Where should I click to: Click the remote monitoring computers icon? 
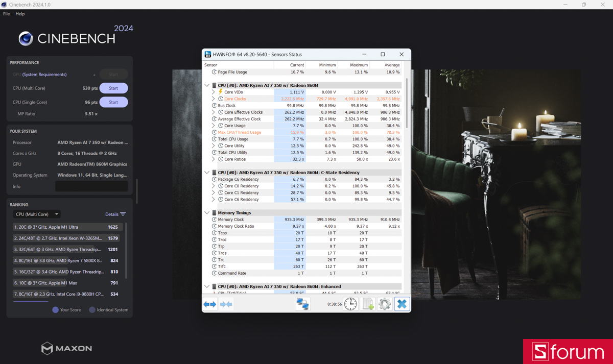coord(302,304)
